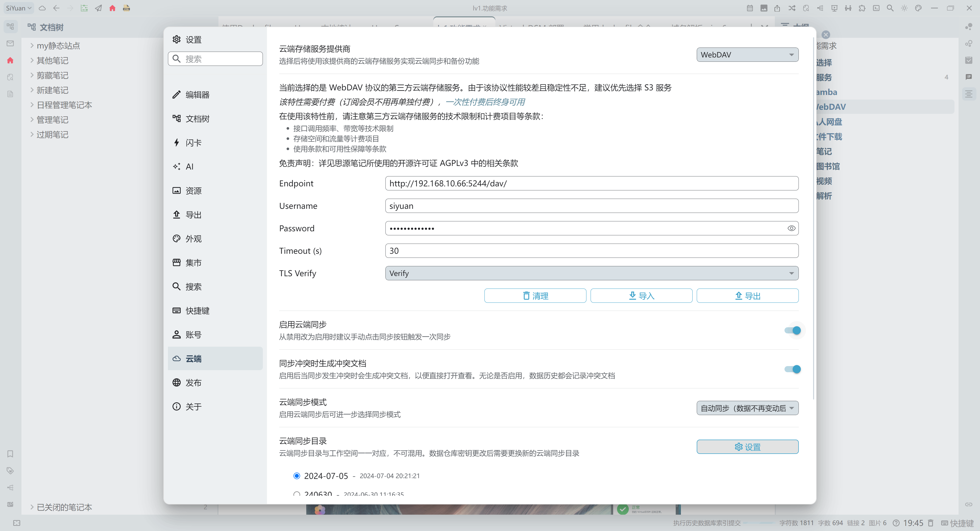Open the puzzle piece plugins icon

pos(862,8)
